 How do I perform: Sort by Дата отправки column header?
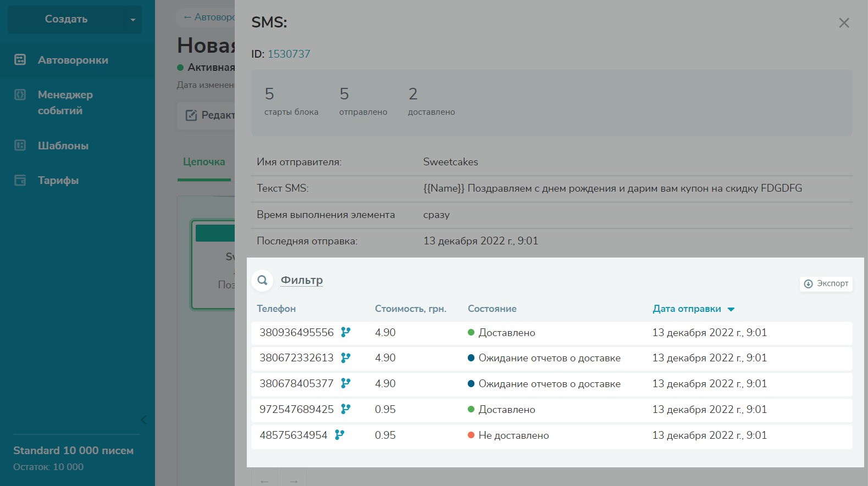click(687, 309)
